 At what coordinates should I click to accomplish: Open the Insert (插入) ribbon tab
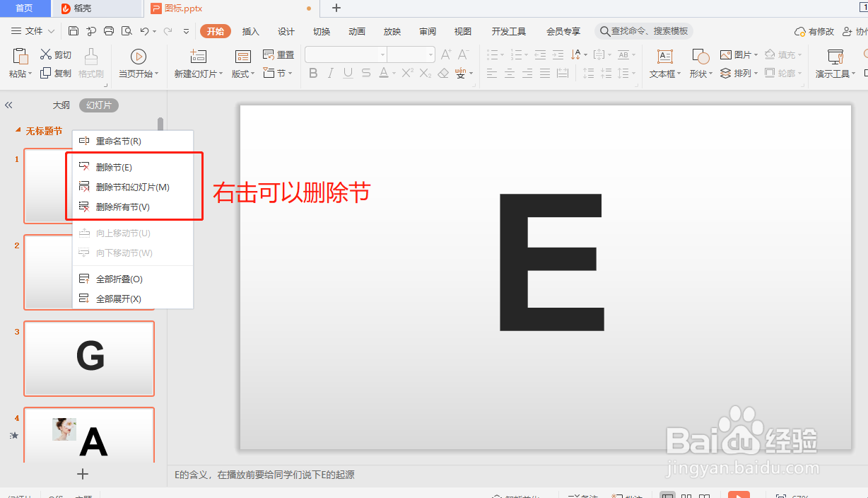pyautogui.click(x=251, y=32)
